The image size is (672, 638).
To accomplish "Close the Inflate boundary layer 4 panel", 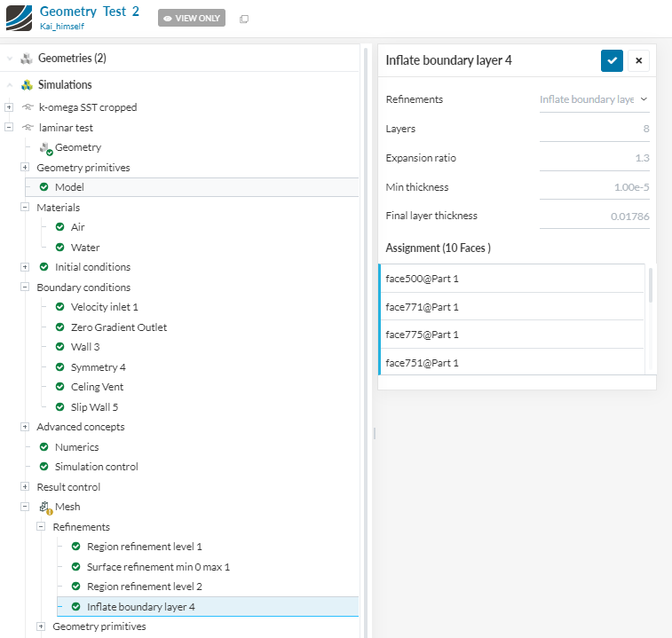I will pos(638,60).
